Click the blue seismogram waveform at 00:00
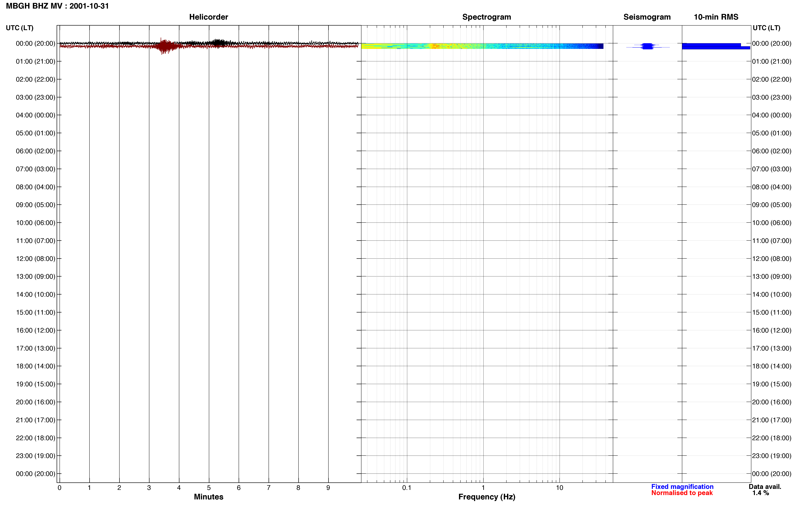Image resolution: width=812 pixels, height=508 pixels. click(x=647, y=46)
